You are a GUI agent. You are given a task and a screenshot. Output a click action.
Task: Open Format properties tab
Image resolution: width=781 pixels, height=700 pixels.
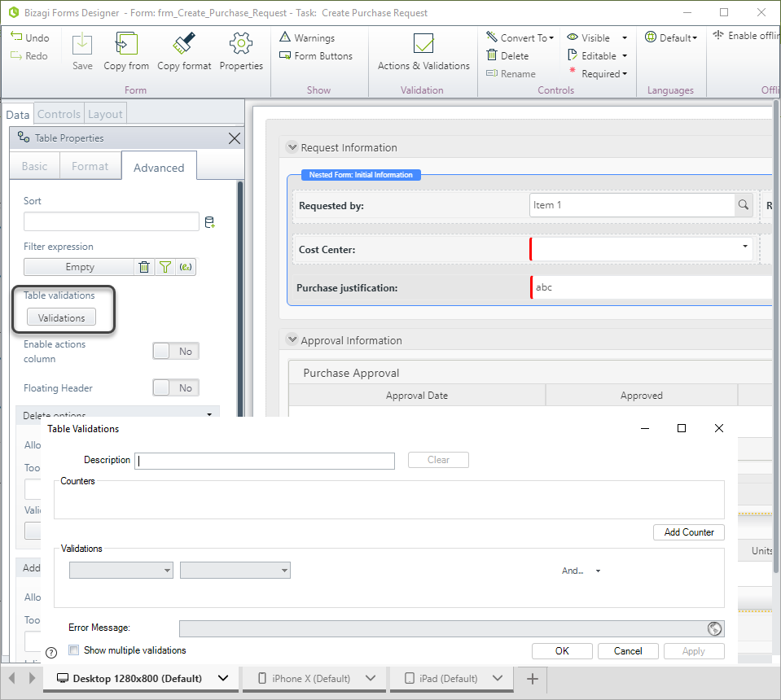[90, 166]
